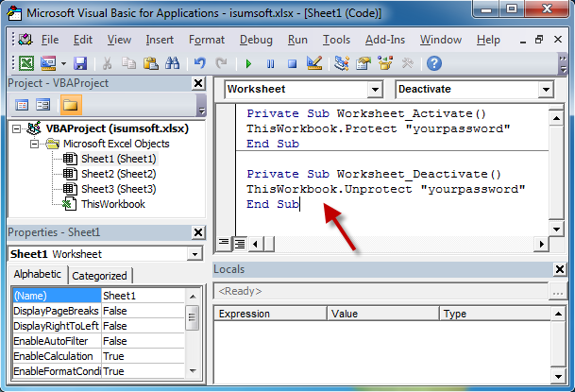Click the Properties list scrollbar thumb

coord(193,317)
